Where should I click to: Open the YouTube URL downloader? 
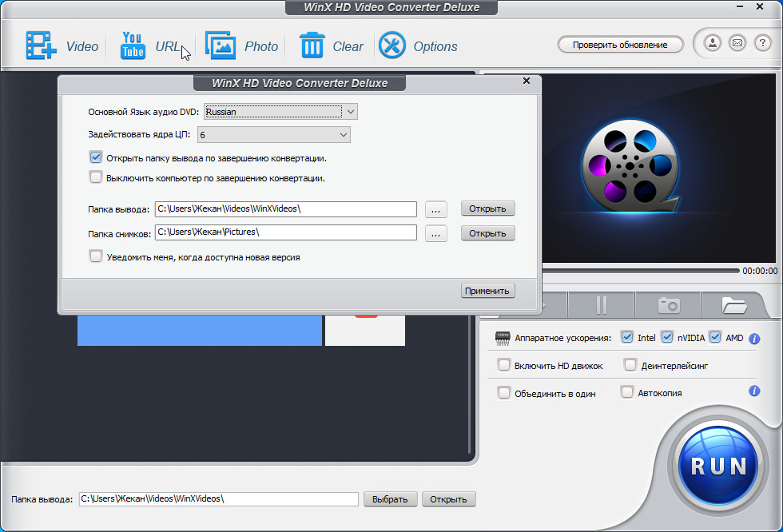coord(133,46)
